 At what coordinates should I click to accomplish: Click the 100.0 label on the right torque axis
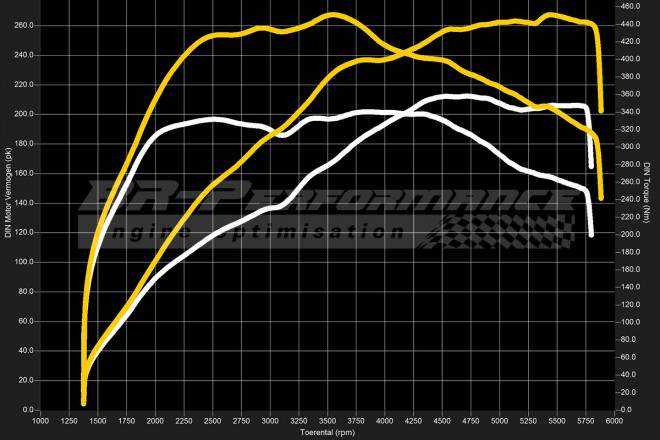point(632,322)
